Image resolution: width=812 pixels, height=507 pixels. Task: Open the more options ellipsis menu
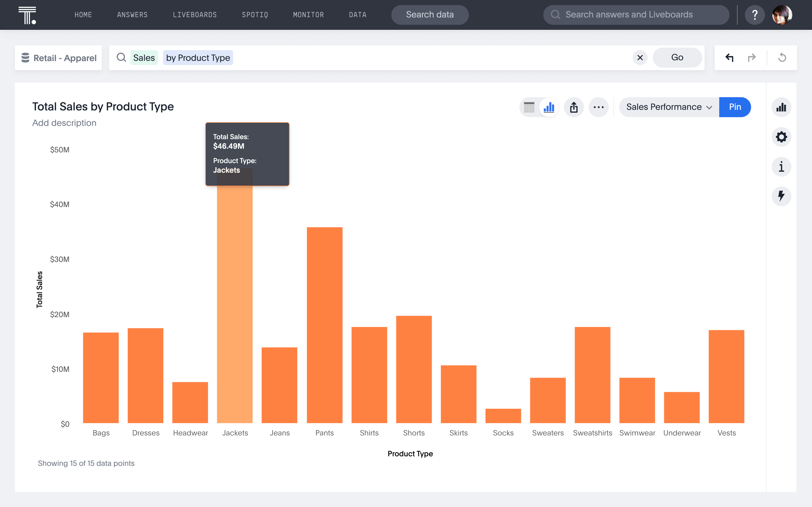[598, 107]
